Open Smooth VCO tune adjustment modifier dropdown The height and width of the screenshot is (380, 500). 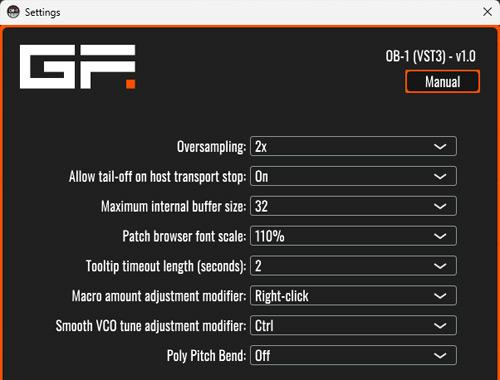[353, 325]
